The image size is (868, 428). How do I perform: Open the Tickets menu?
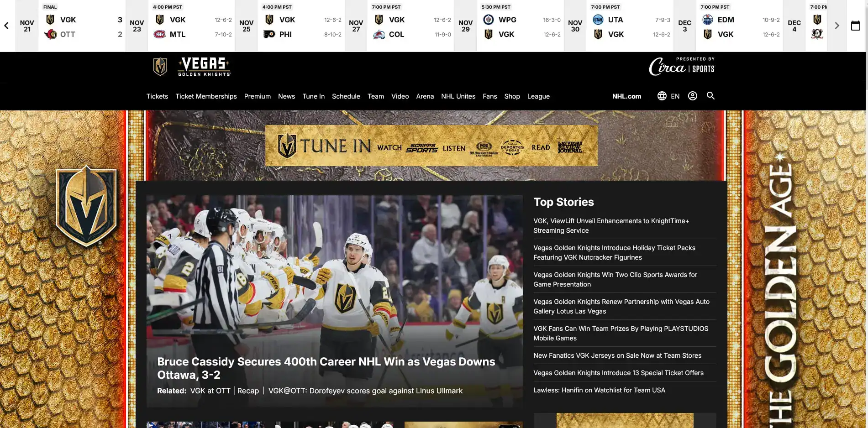click(x=157, y=96)
